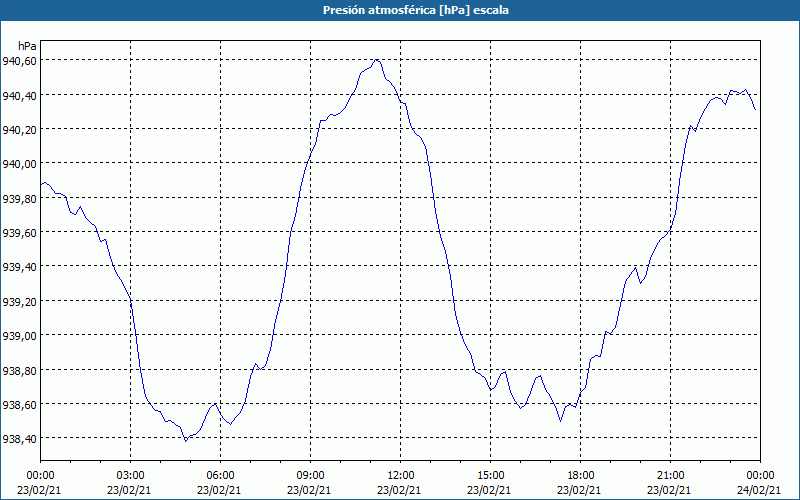Select the 940,00 pressure axis label
Image resolution: width=800 pixels, height=500 pixels.
[x=19, y=164]
